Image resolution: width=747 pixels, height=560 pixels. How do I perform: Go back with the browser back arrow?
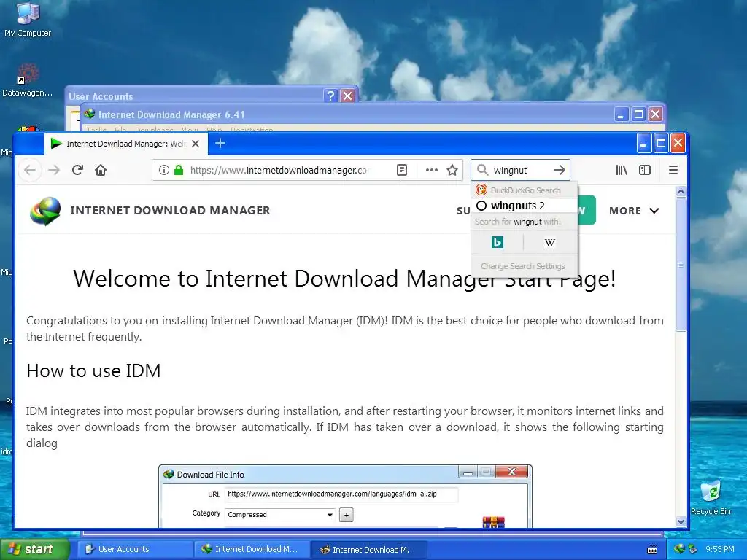(x=29, y=170)
